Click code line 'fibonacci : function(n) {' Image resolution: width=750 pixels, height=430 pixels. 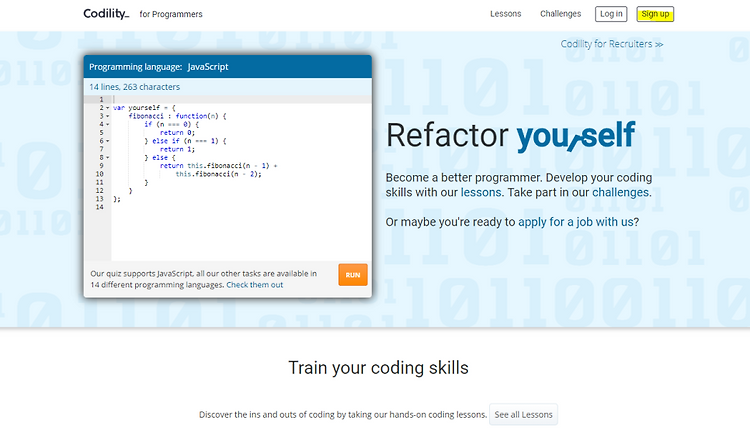pyautogui.click(x=177, y=116)
